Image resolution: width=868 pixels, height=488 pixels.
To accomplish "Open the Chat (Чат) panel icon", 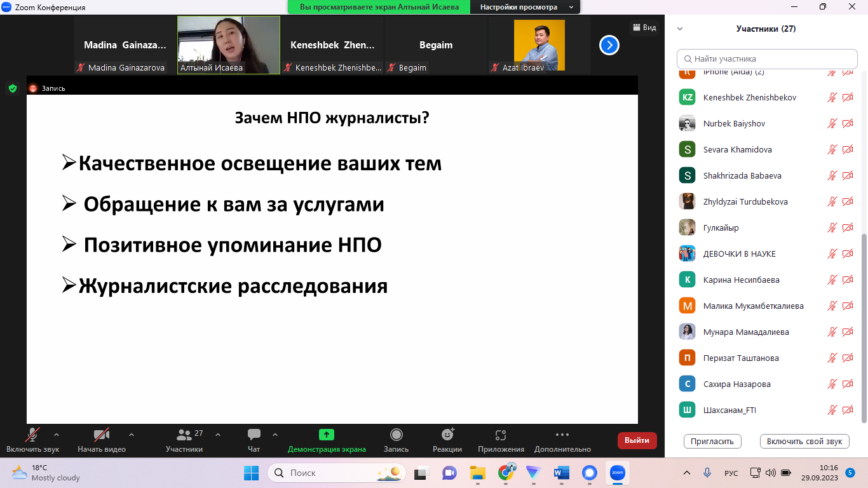I will tap(254, 435).
